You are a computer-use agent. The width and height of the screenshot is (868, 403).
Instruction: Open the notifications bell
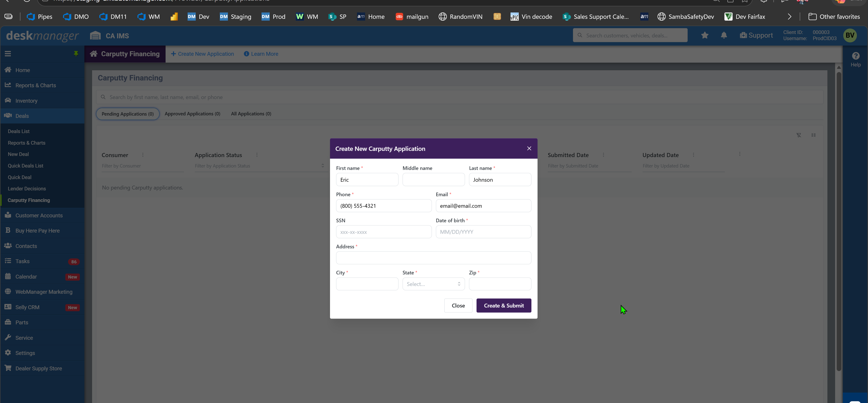724,35
